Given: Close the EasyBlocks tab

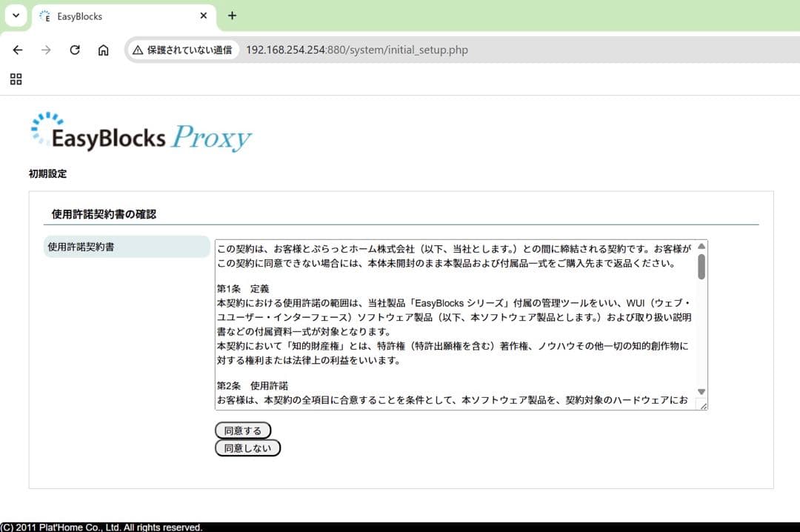Looking at the screenshot, I should [203, 16].
